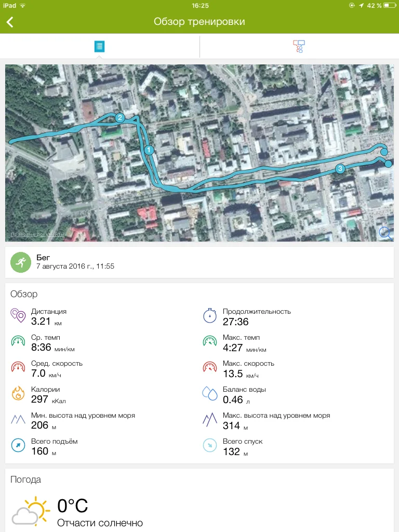This screenshot has width=399, height=532.
Task: Switch to the comments and social tab
Action: tap(299, 46)
